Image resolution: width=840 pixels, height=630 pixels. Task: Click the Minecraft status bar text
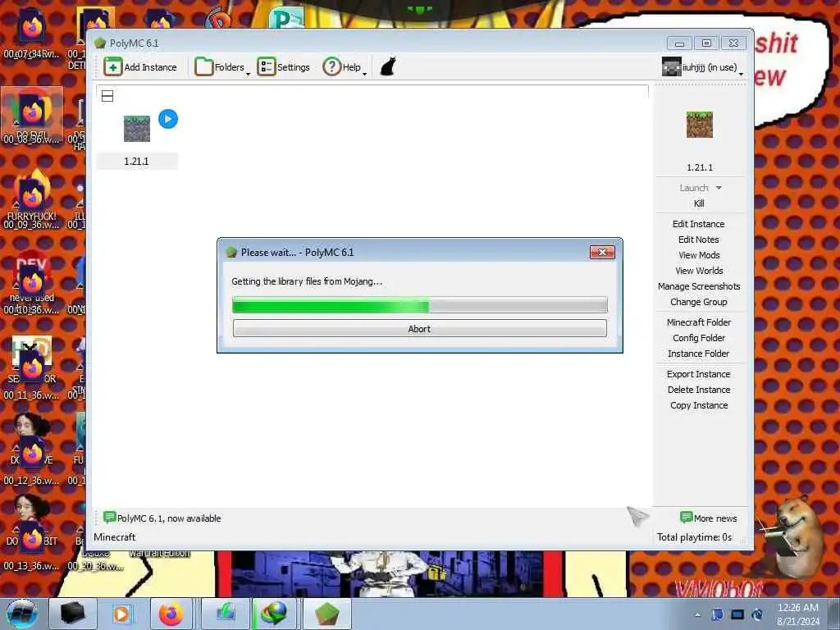pyautogui.click(x=114, y=536)
